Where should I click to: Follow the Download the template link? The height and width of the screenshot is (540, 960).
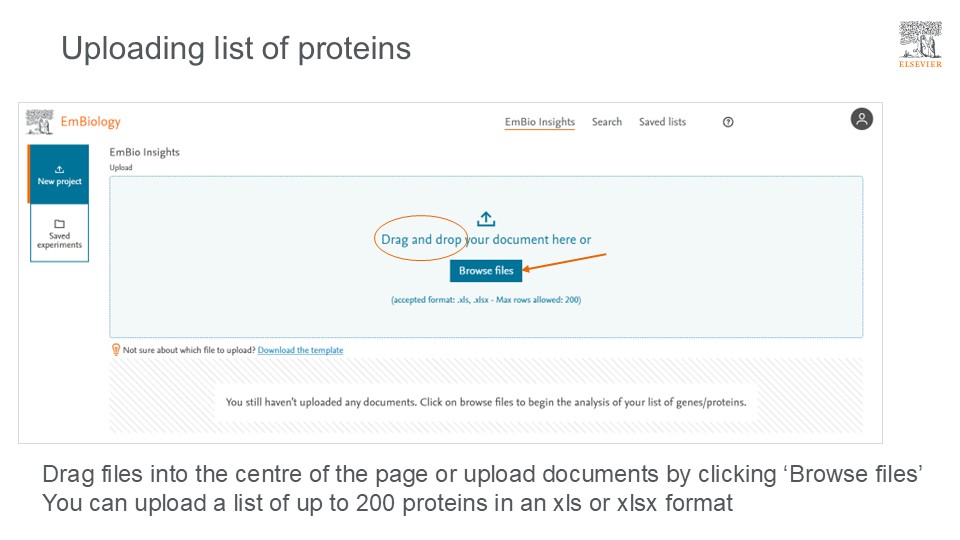tap(300, 350)
